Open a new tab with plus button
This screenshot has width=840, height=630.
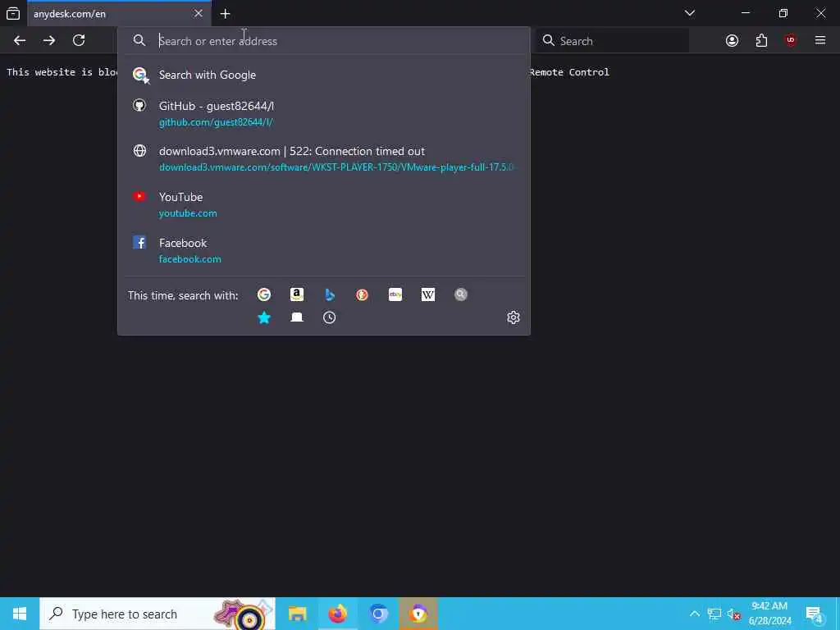(x=225, y=14)
